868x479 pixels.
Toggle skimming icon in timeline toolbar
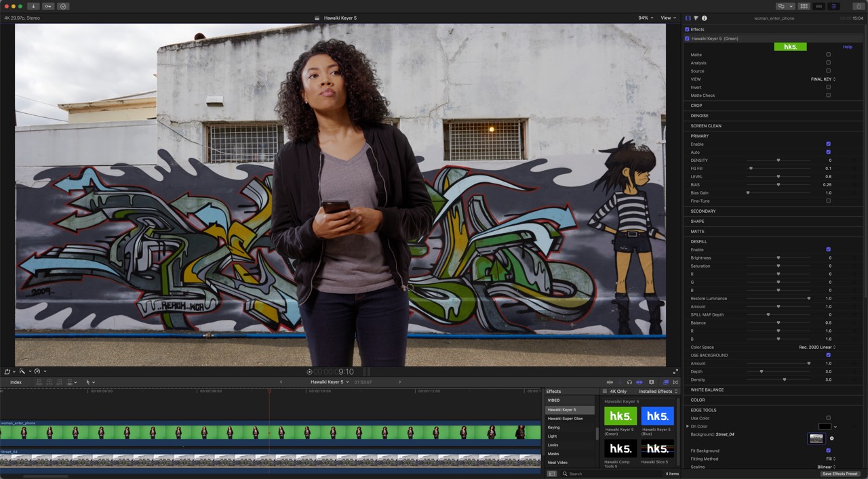tap(610, 382)
